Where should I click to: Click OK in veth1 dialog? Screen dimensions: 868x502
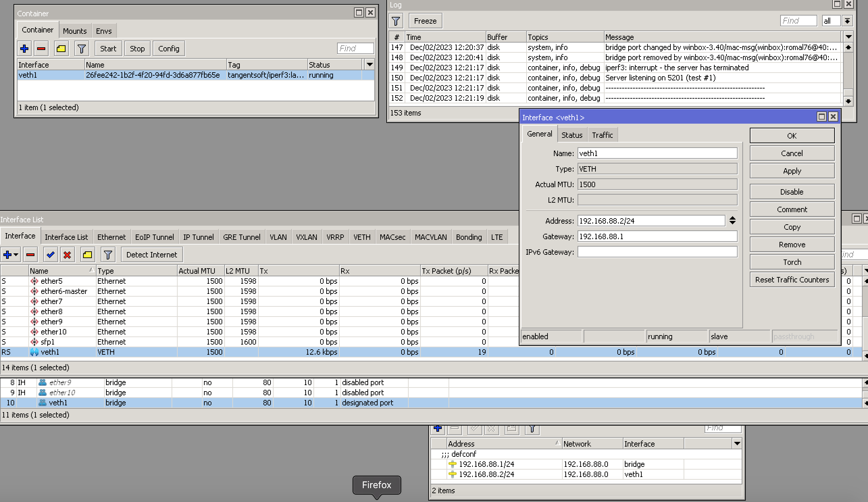[x=792, y=136]
